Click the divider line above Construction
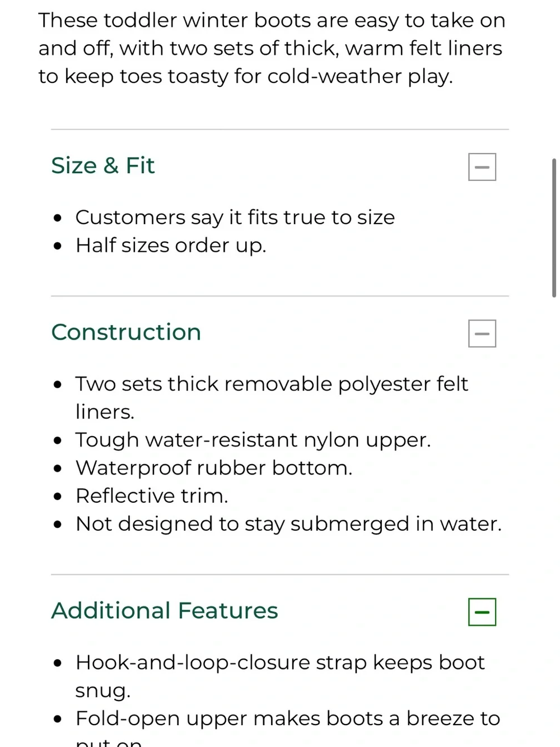Viewport: 560px width, 747px height. (280, 296)
